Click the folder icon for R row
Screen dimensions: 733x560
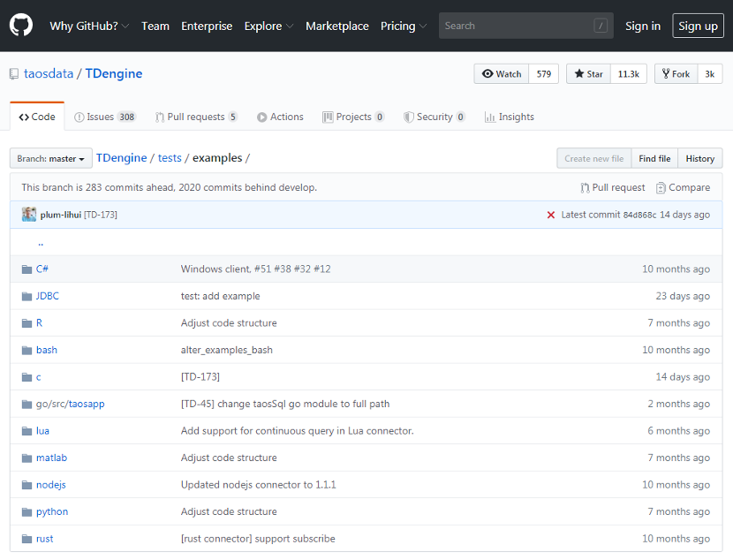pos(26,323)
